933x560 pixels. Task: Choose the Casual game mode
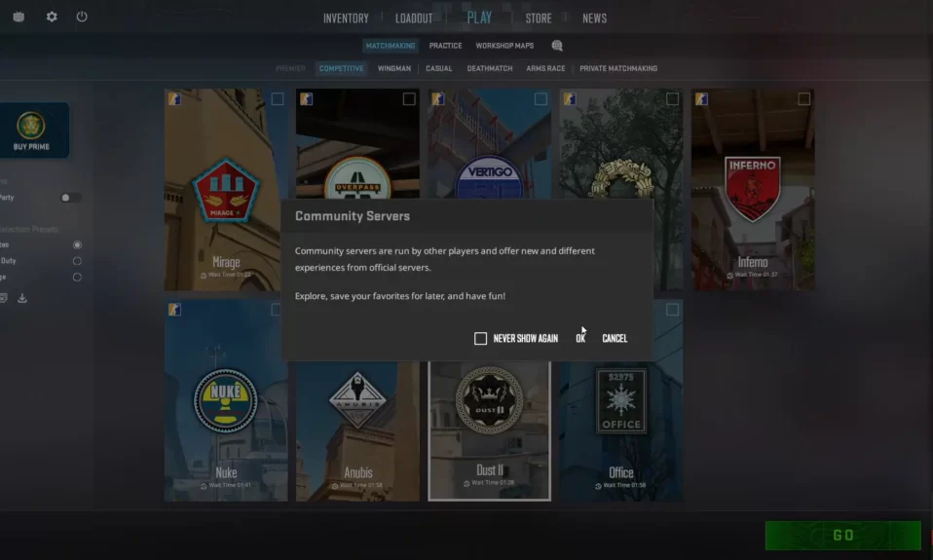(x=438, y=68)
